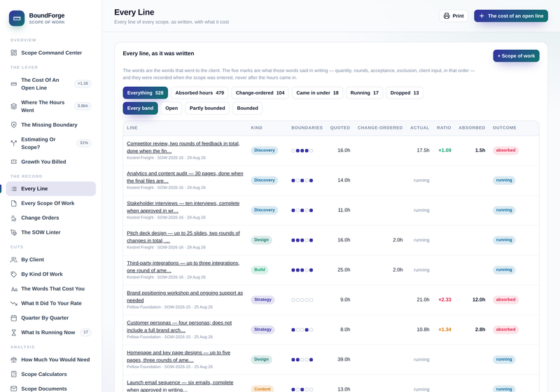Show Running 17 lines
Viewport: 560px width, 392px height.
tap(364, 93)
